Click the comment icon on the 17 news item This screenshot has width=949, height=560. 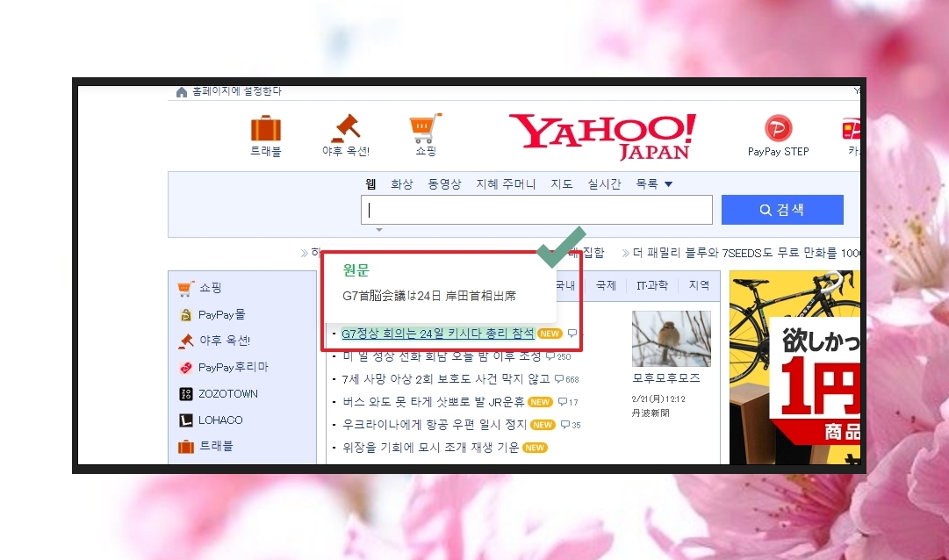pyautogui.click(x=562, y=402)
